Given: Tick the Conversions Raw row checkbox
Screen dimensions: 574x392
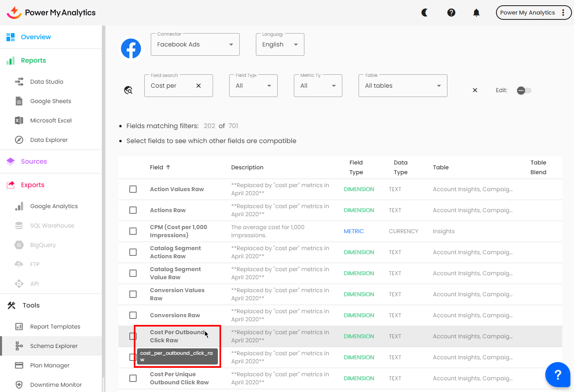Looking at the screenshot, I should [x=133, y=315].
